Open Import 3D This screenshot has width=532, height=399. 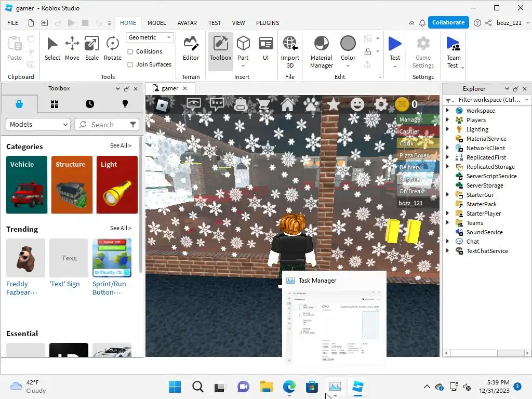(290, 52)
